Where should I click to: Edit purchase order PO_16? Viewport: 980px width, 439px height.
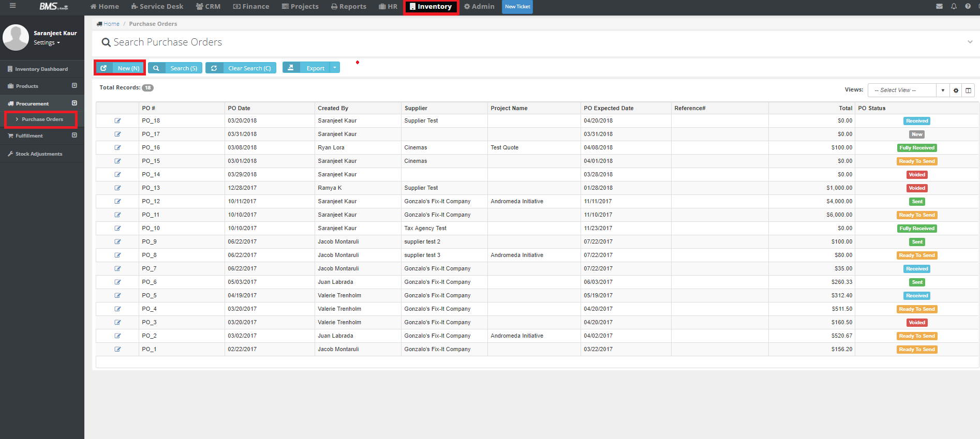point(117,147)
